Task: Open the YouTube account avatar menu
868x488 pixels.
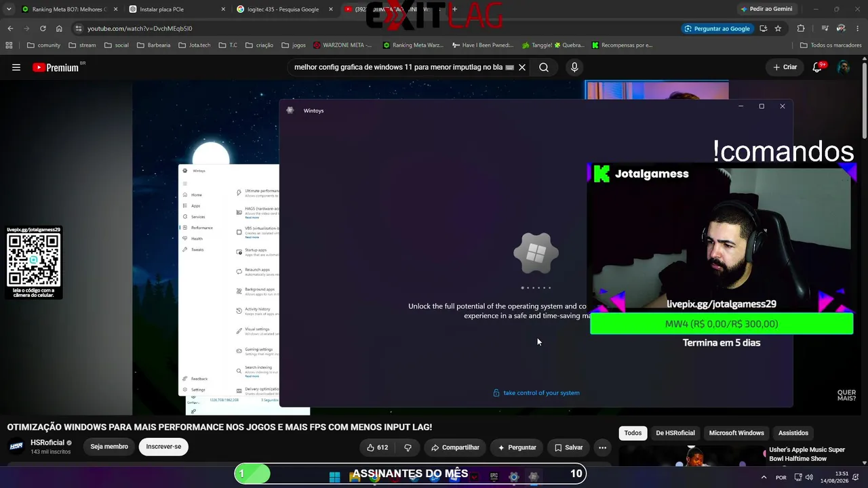Action: (x=844, y=67)
